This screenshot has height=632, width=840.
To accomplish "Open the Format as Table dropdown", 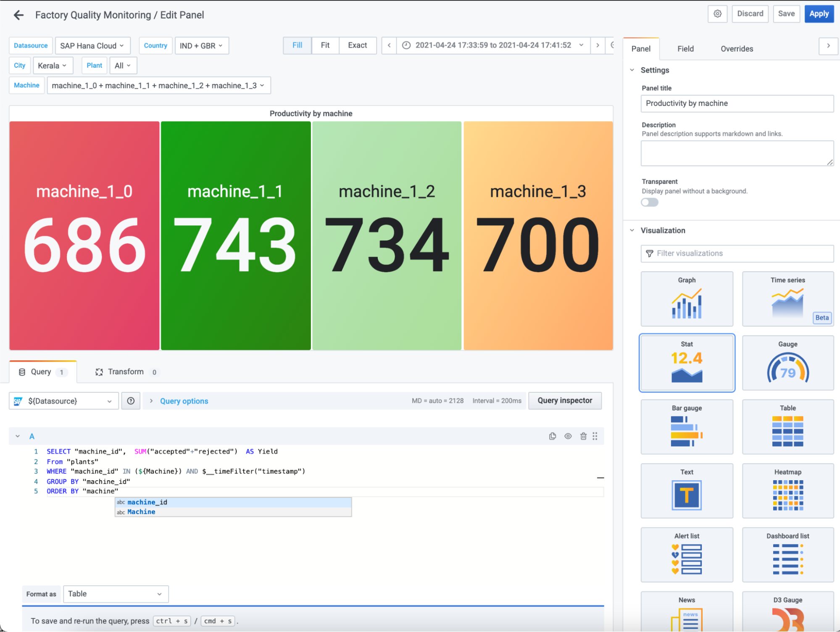I will point(116,594).
